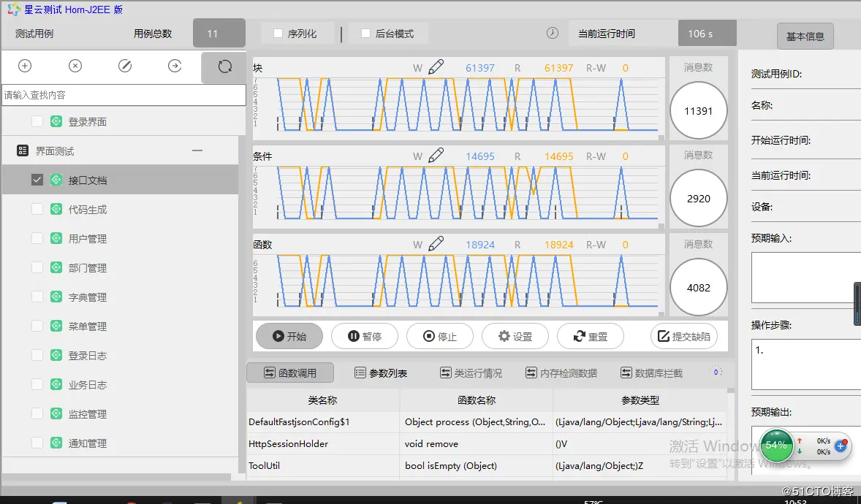
Task: Check the 部门管理 checkbox
Action: pyautogui.click(x=37, y=267)
